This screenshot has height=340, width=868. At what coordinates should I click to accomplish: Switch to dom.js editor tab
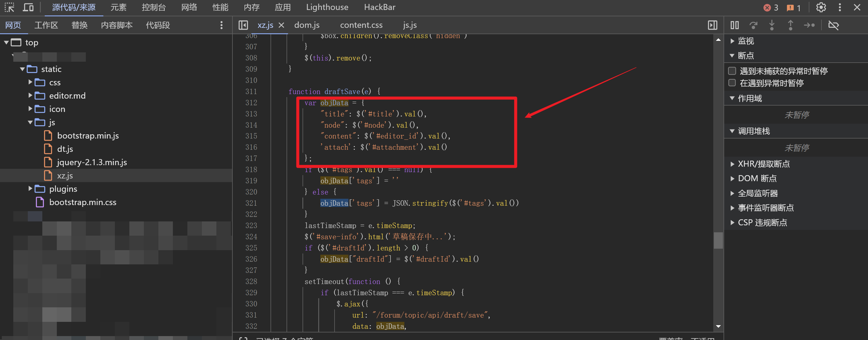(307, 25)
